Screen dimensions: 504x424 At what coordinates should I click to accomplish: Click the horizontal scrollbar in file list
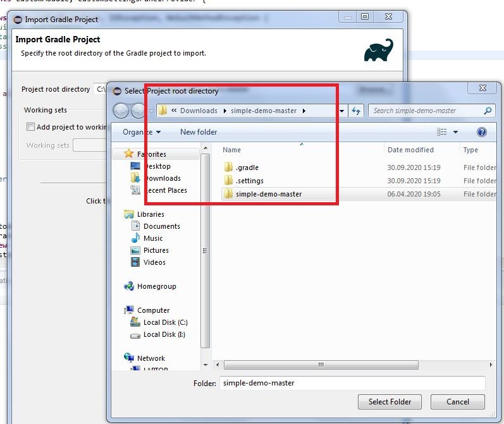(x=321, y=365)
